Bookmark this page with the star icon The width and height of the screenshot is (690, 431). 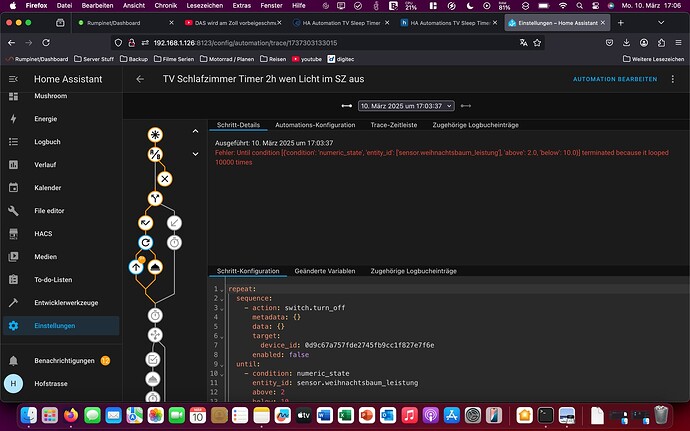537,43
